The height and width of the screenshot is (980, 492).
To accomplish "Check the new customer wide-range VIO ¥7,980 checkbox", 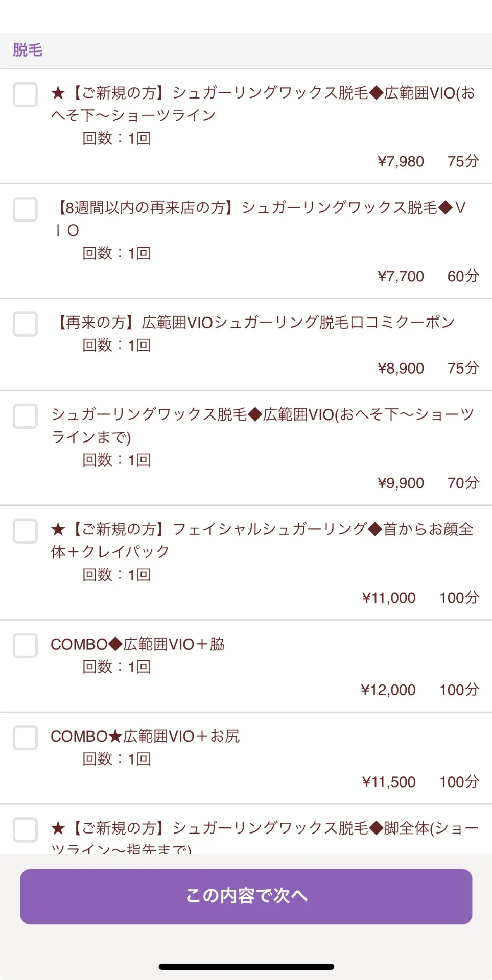I will [25, 94].
